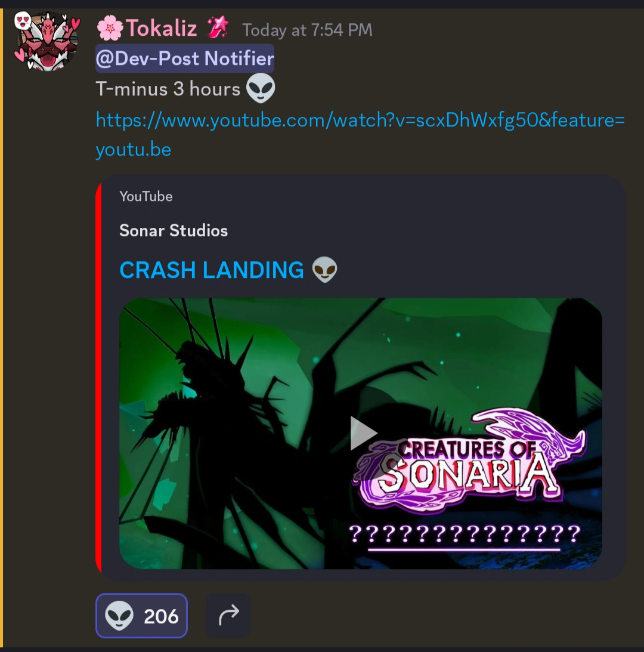Click the pink sparkle role icon after Tokaliz

pos(219,27)
